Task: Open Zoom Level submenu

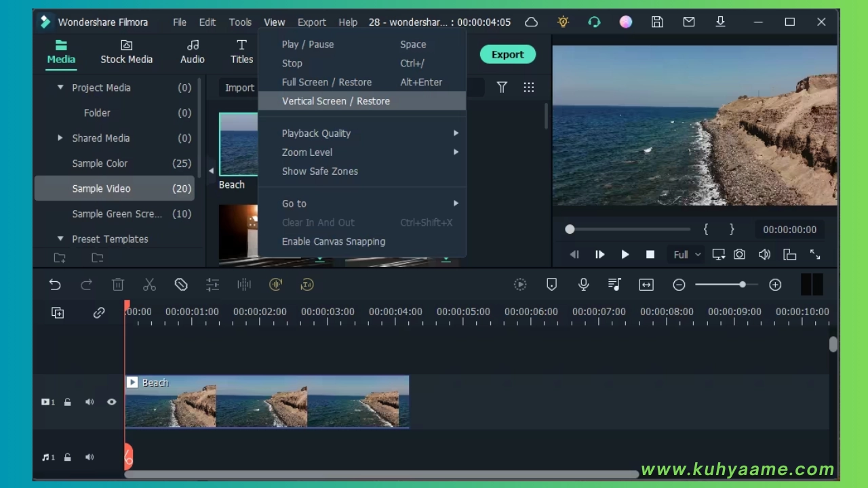Action: [362, 152]
